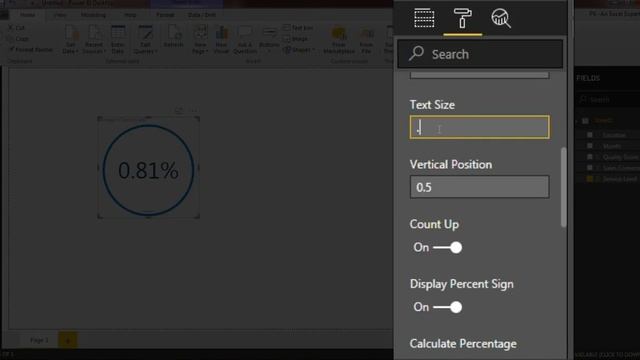Viewport: 640px width, 360px height.
Task: Switch to the View ribbon tab
Action: pyautogui.click(x=60, y=15)
